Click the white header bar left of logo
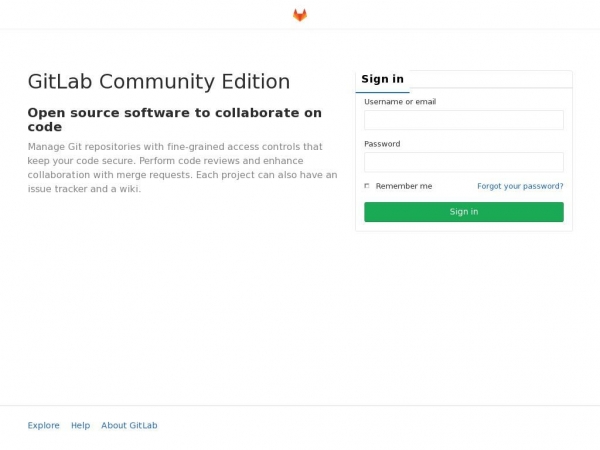This screenshot has width=600, height=450. tap(150, 15)
